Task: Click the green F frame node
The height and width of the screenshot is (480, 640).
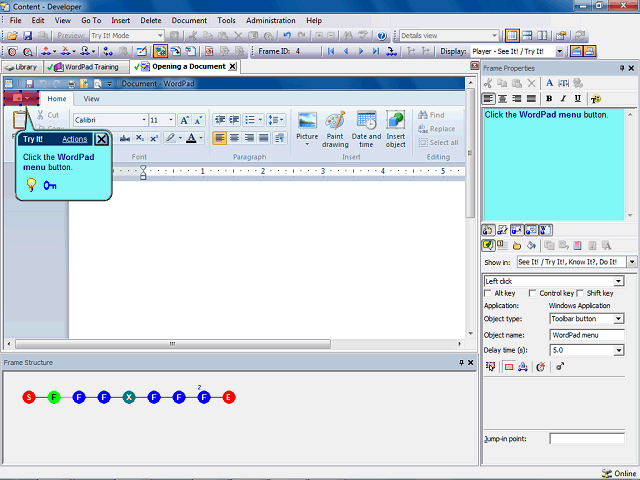Action: coord(54,397)
